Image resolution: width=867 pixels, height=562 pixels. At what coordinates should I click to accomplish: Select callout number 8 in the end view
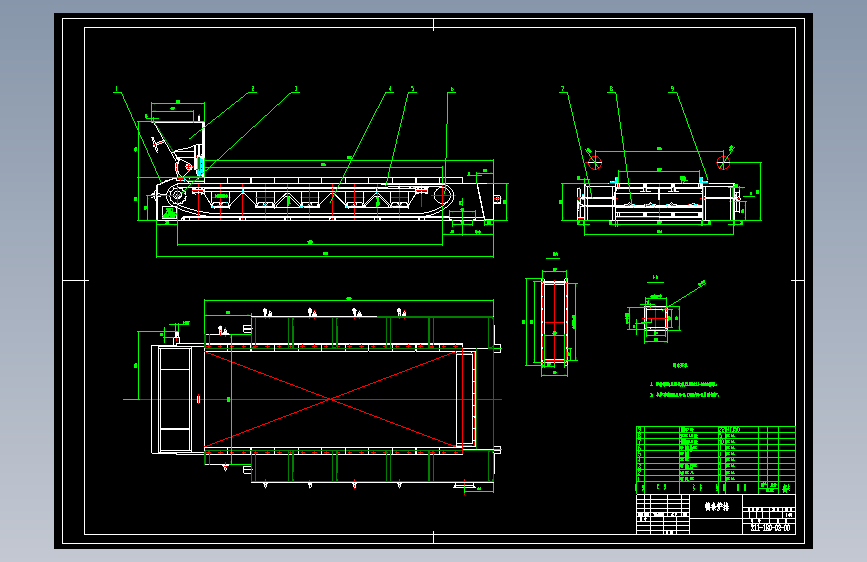click(611, 89)
